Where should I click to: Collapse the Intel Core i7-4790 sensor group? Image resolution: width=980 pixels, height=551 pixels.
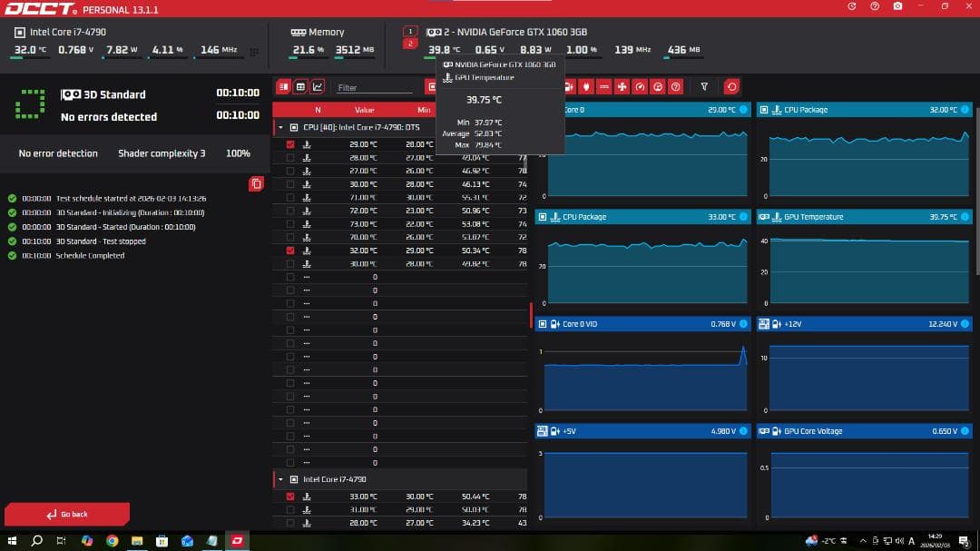pos(280,479)
